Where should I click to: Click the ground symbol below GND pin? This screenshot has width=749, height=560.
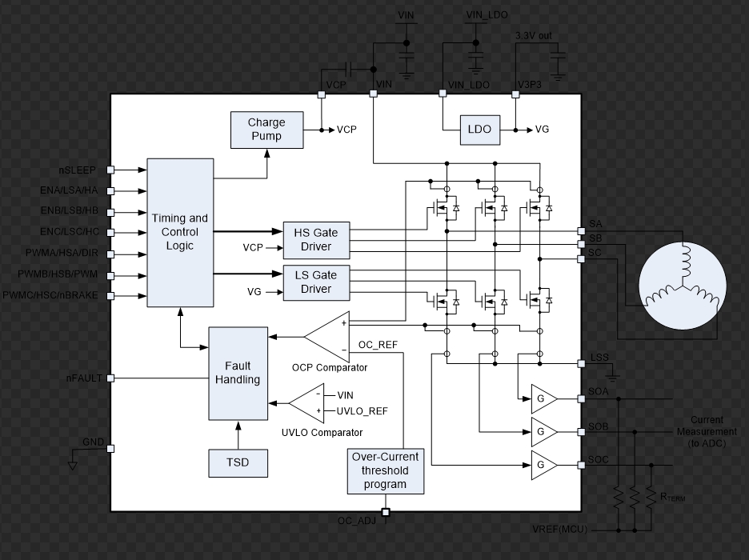pos(73,463)
